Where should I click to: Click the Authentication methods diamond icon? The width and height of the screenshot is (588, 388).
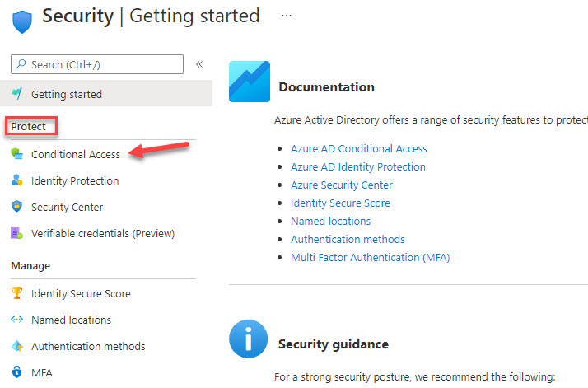coord(16,346)
